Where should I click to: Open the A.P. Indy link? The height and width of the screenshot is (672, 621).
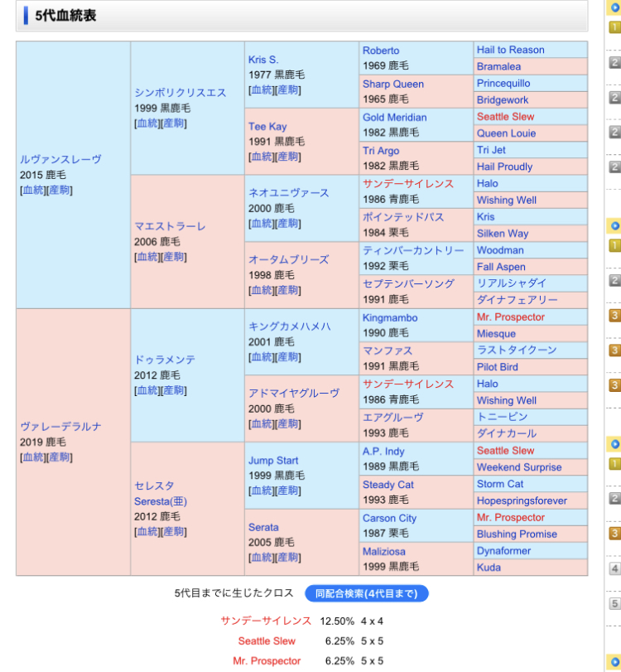pyautogui.click(x=383, y=452)
